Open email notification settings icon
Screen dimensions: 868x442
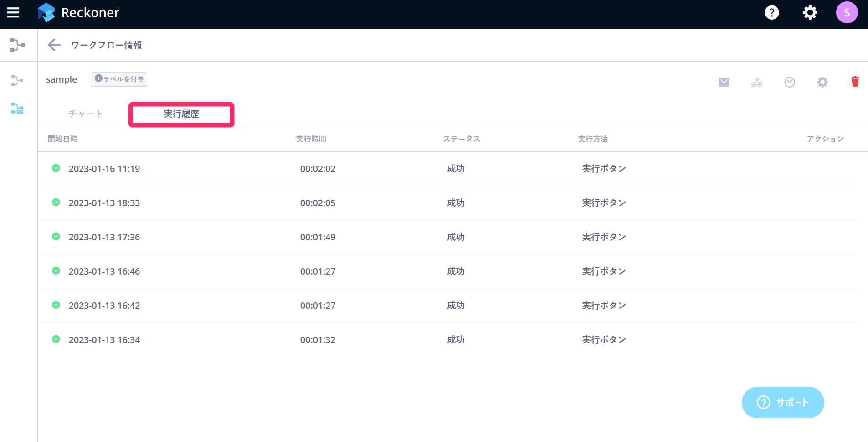[724, 82]
